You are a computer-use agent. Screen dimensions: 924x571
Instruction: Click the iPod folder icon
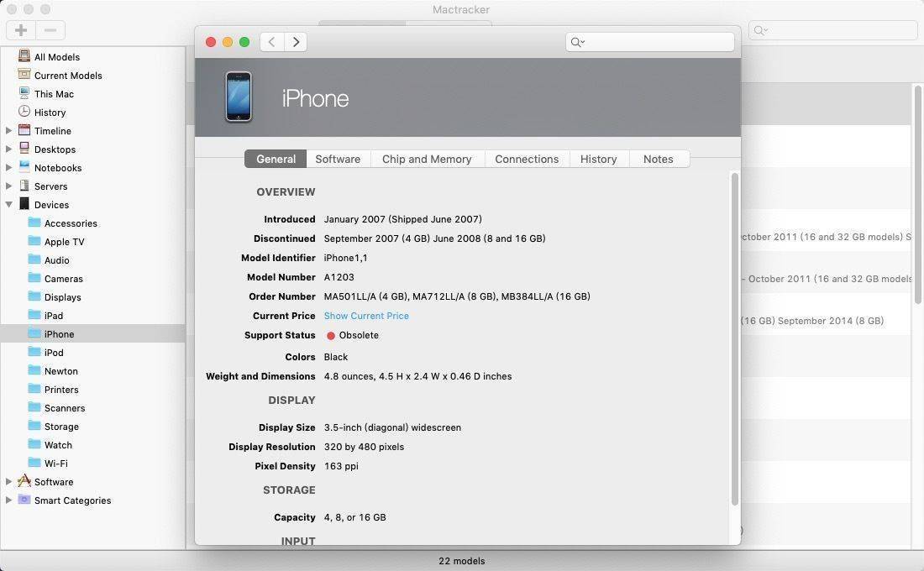34,352
